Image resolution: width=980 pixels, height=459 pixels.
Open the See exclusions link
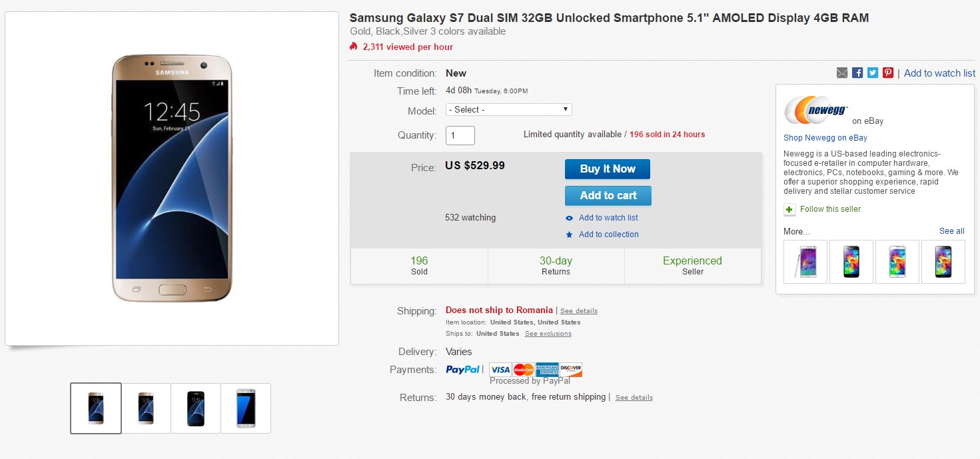(x=548, y=334)
